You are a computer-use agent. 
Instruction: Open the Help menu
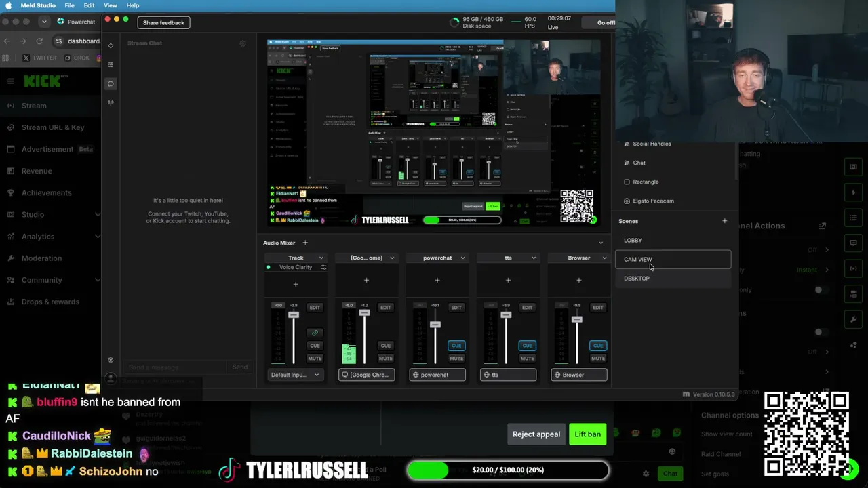click(133, 5)
